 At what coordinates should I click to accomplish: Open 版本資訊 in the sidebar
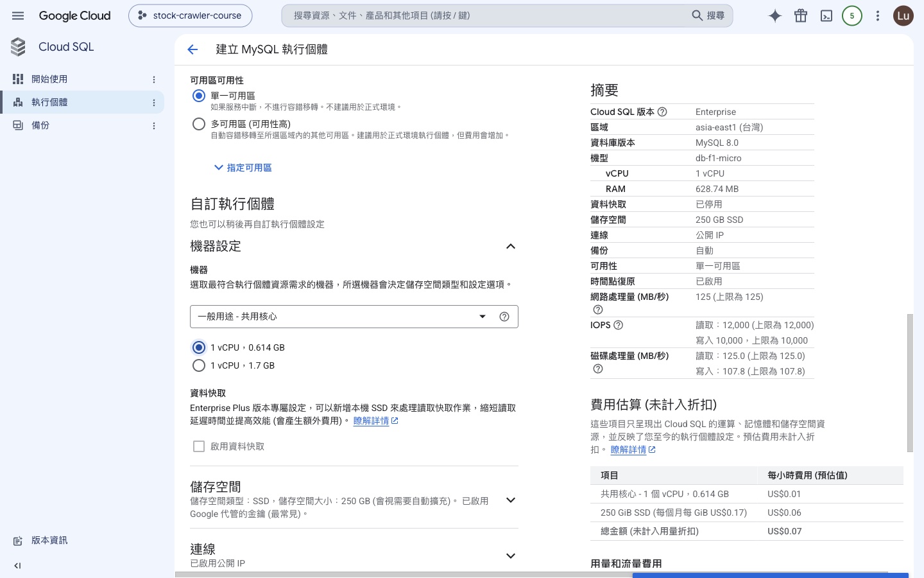50,541
